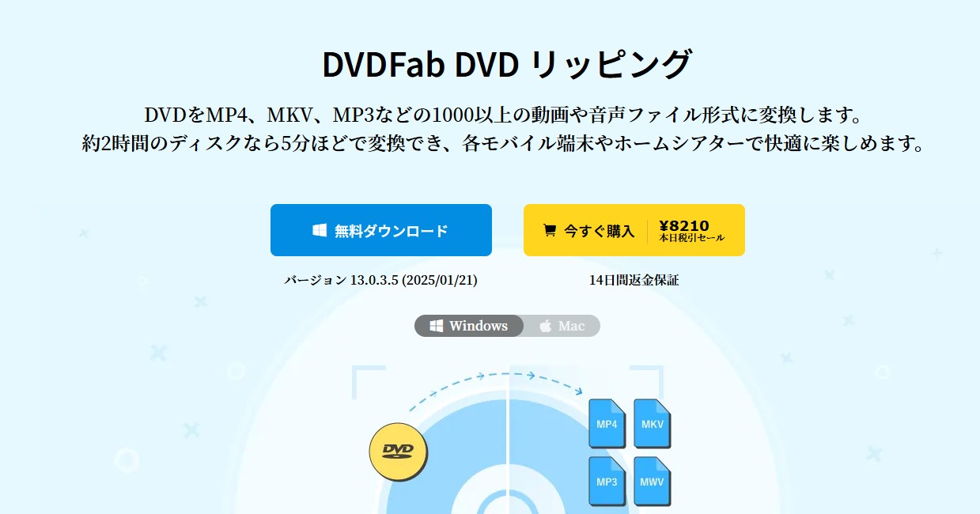Click the Apple logo in platform switcher
980x514 pixels.
tap(546, 326)
